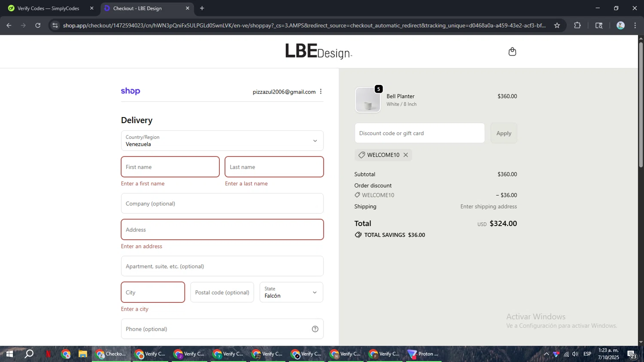
Task: Click the Bell Planter product thumbnail
Action: point(368,100)
